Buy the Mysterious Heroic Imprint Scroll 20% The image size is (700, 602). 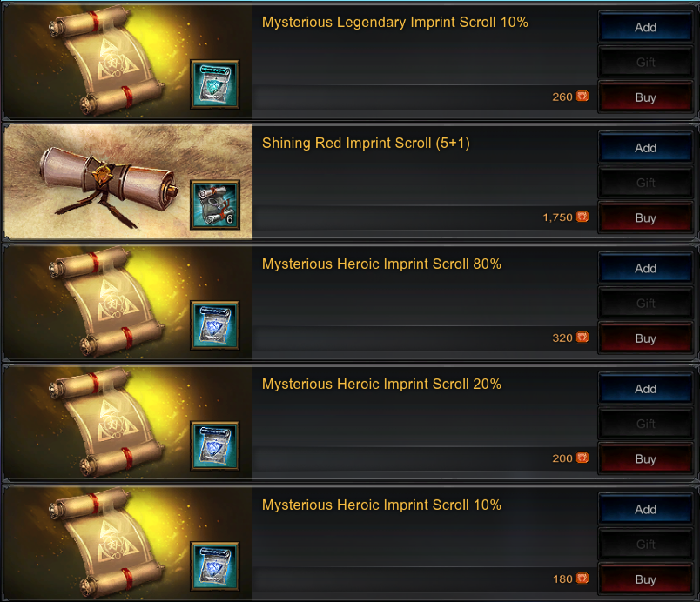[645, 458]
